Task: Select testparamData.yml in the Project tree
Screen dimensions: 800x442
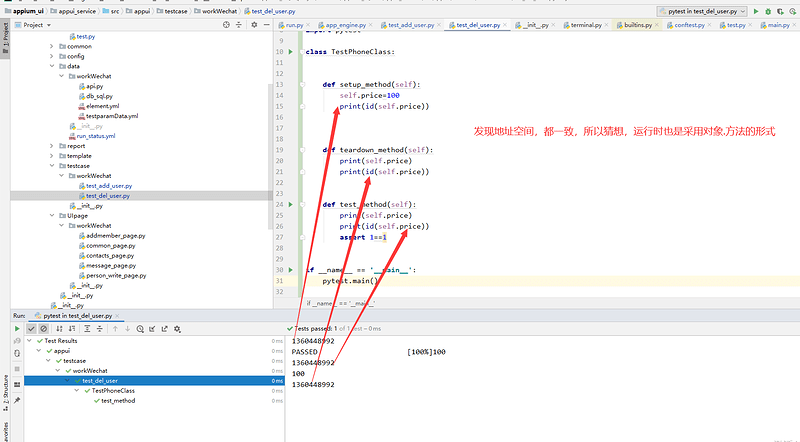Action: coord(112,116)
